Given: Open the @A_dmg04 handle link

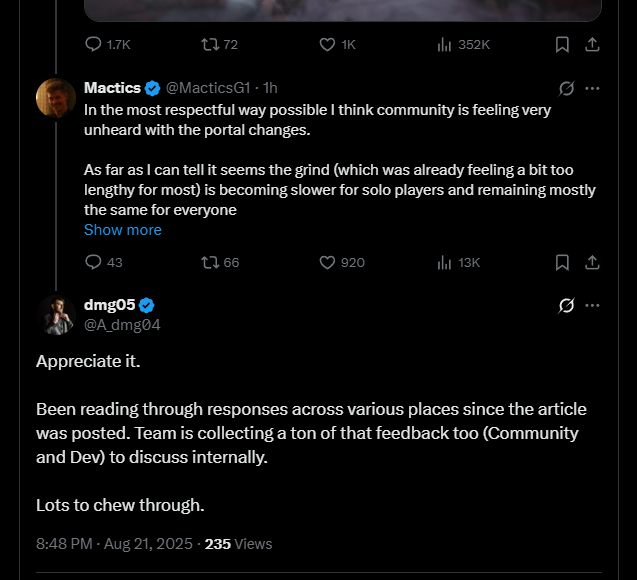Looking at the screenshot, I should 122,324.
